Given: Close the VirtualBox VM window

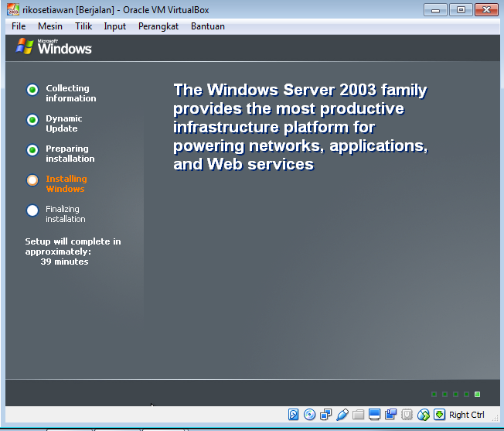Looking at the screenshot, I should point(486,10).
